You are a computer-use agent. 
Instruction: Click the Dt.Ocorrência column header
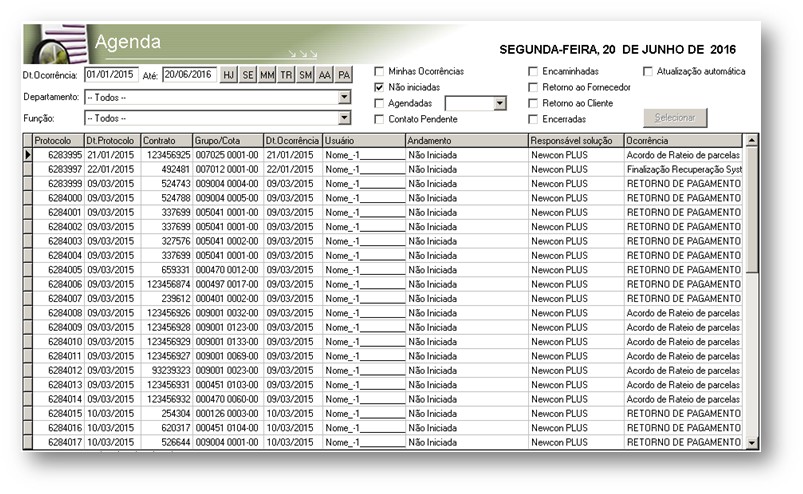pos(293,140)
